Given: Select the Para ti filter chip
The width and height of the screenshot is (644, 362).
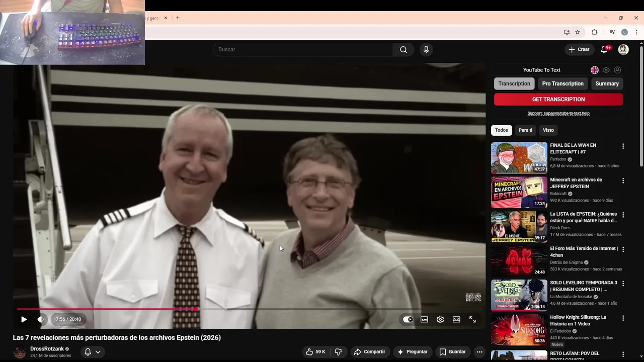Looking at the screenshot, I should (525, 130).
